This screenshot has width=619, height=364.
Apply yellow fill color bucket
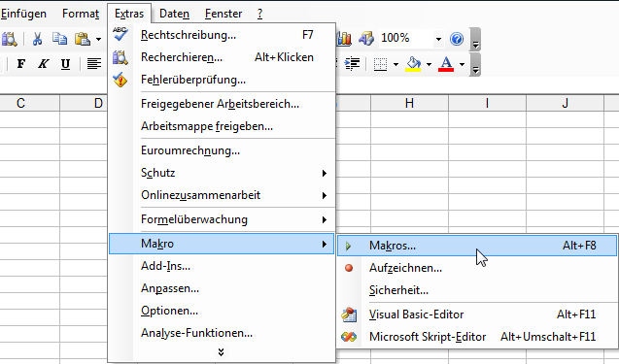413,63
